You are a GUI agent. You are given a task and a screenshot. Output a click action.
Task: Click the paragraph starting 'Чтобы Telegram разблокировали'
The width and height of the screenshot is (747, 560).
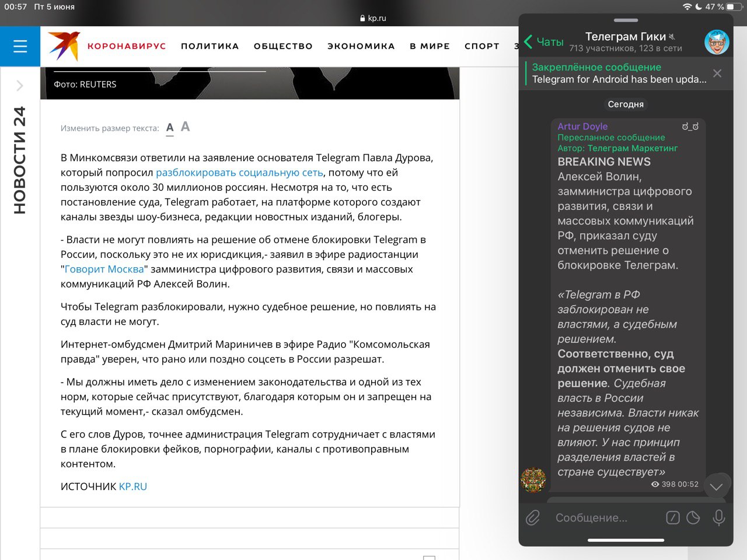point(249,314)
